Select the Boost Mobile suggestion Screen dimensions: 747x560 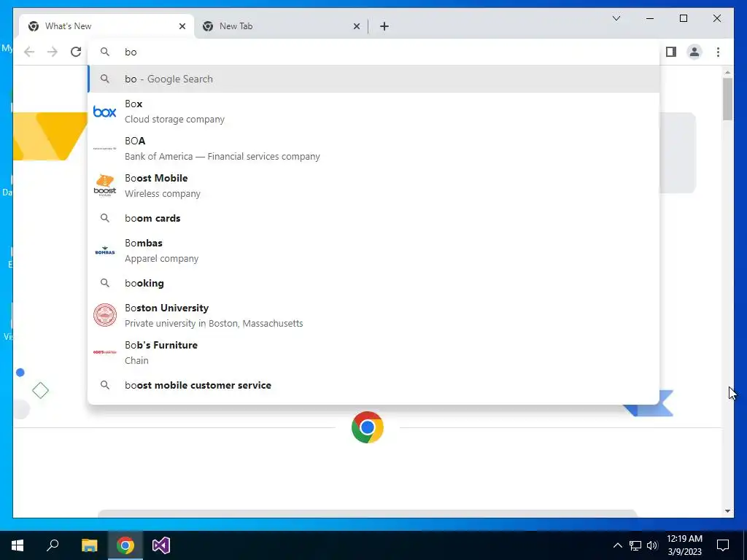373,186
